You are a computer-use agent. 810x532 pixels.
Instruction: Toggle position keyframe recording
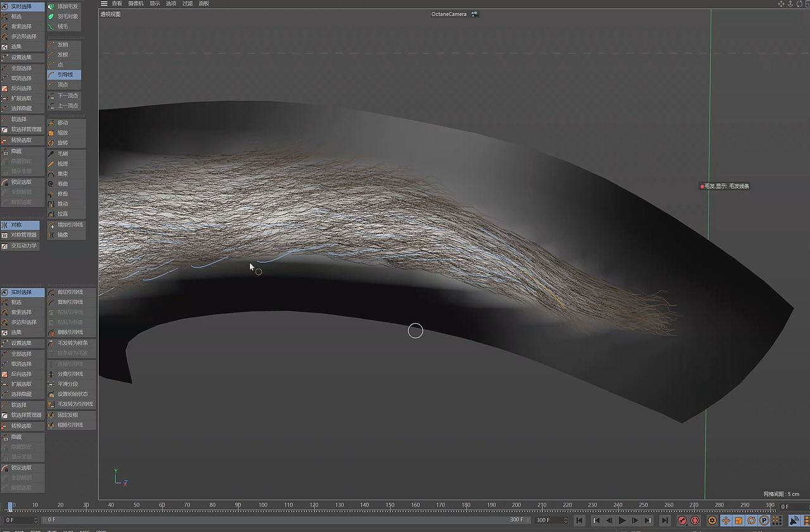(x=726, y=521)
